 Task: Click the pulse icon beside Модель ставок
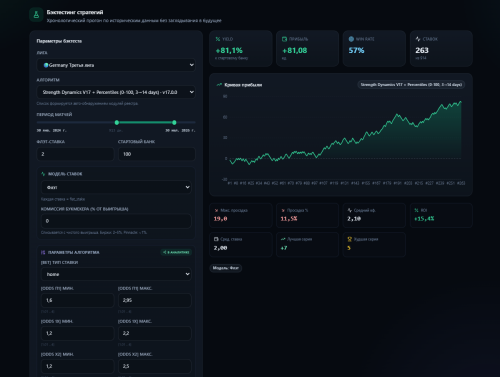tap(43, 174)
